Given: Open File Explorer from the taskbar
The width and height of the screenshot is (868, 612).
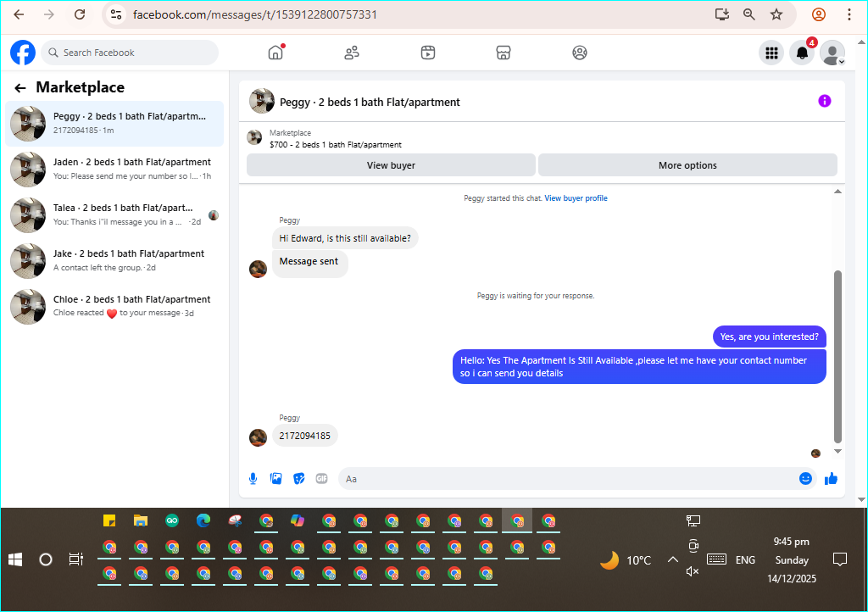Looking at the screenshot, I should tap(141, 520).
